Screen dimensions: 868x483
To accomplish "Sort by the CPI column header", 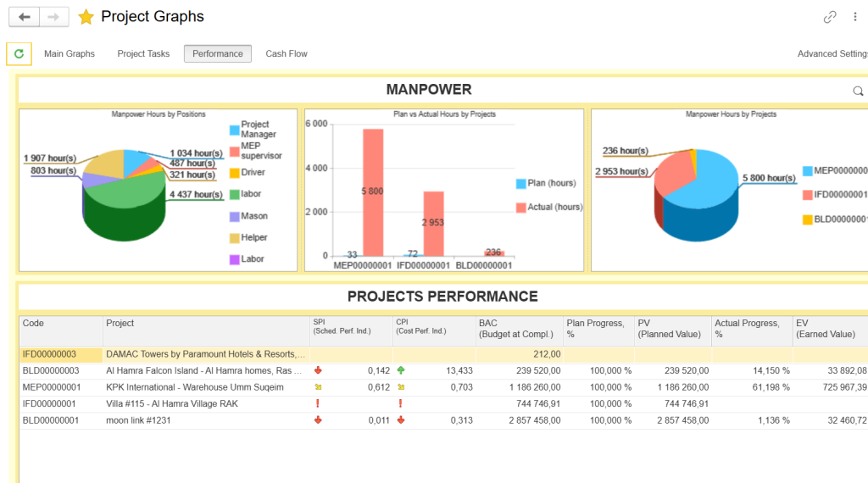I will 434,330.
